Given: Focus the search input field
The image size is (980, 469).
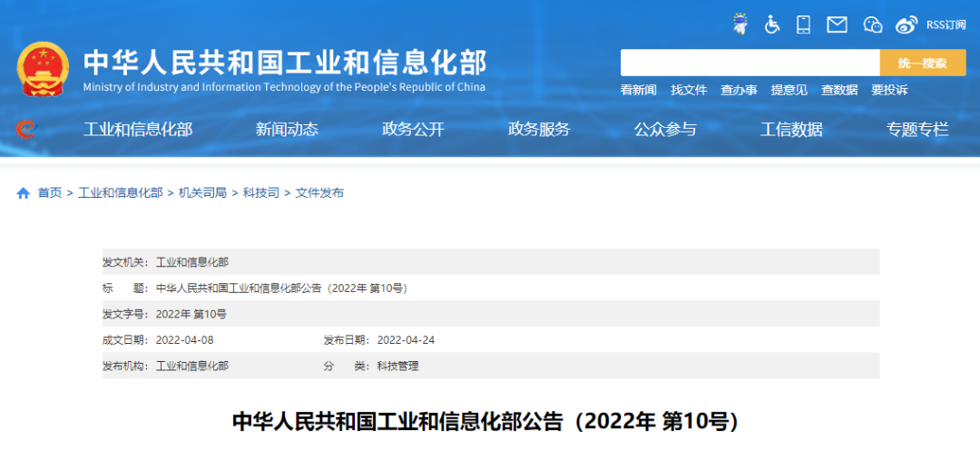Looking at the screenshot, I should [x=750, y=63].
